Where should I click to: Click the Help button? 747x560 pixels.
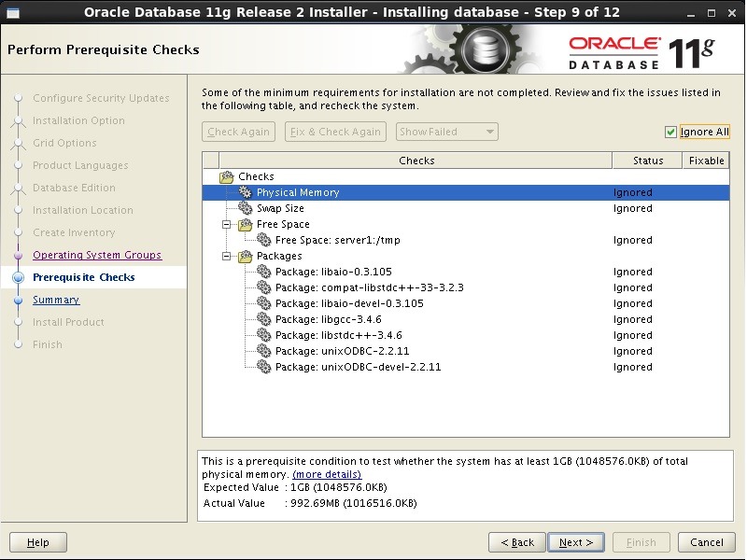click(x=38, y=542)
